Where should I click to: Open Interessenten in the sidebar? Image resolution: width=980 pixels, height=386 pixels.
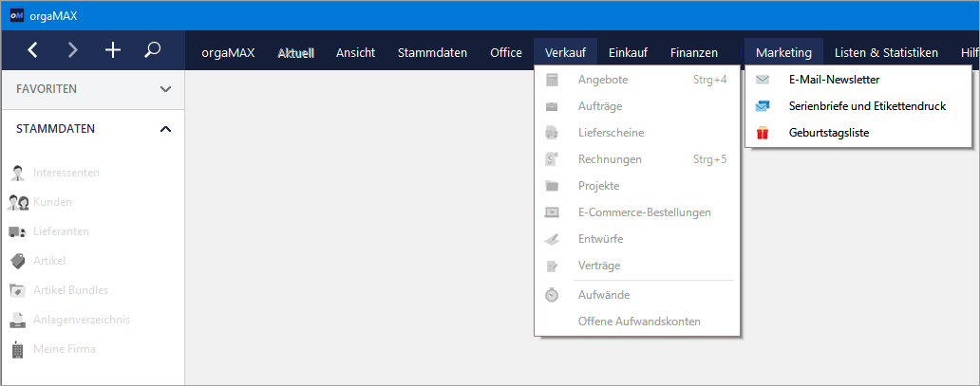pos(66,173)
